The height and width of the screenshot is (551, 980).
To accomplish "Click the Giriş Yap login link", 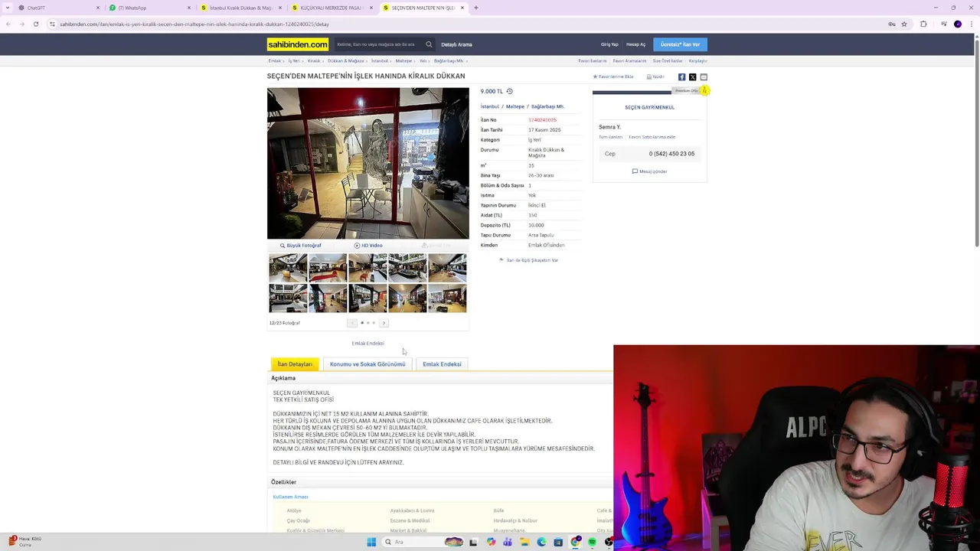I will click(609, 44).
